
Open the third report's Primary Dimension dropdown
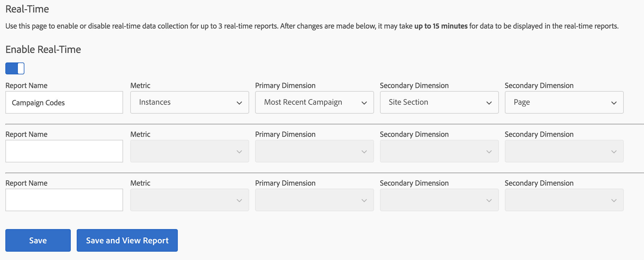click(x=315, y=200)
